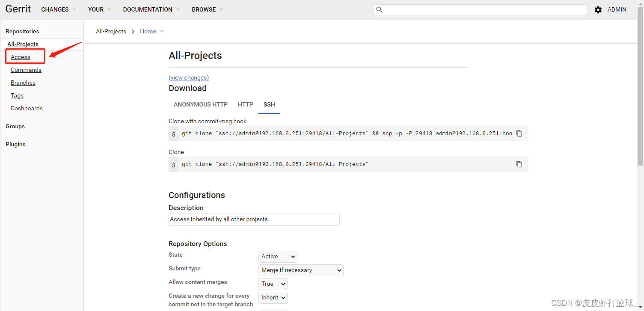The height and width of the screenshot is (311, 644).
Task: Open Branches in the sidebar
Action: [23, 83]
